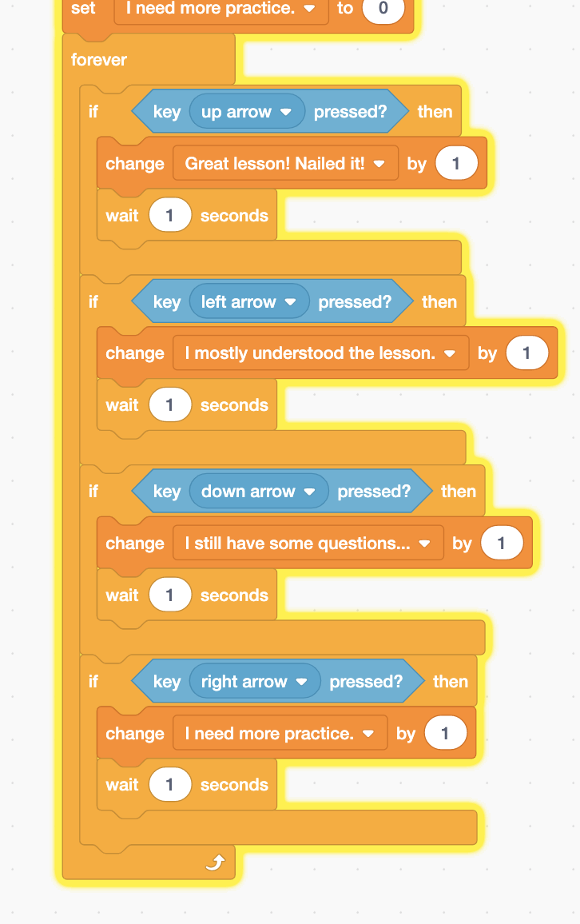
Task: Expand 'I mostly understood the lesson.' variable dropdown
Action: (450, 353)
